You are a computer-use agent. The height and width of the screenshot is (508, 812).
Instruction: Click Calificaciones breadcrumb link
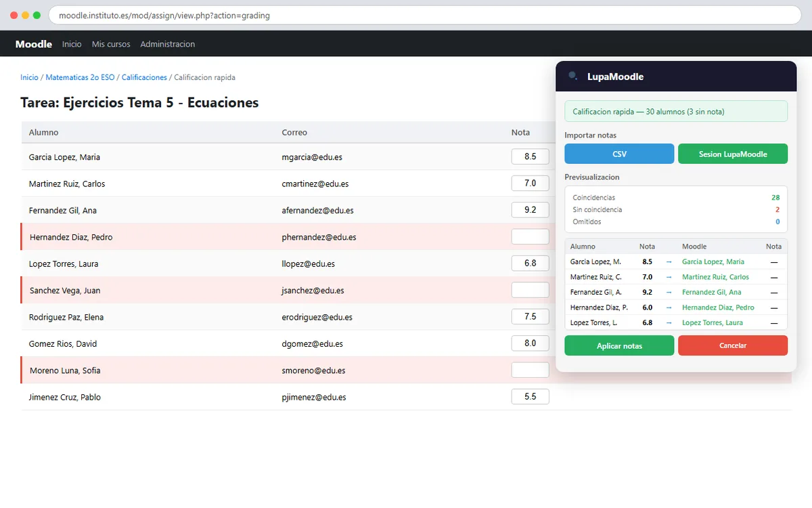pos(144,78)
